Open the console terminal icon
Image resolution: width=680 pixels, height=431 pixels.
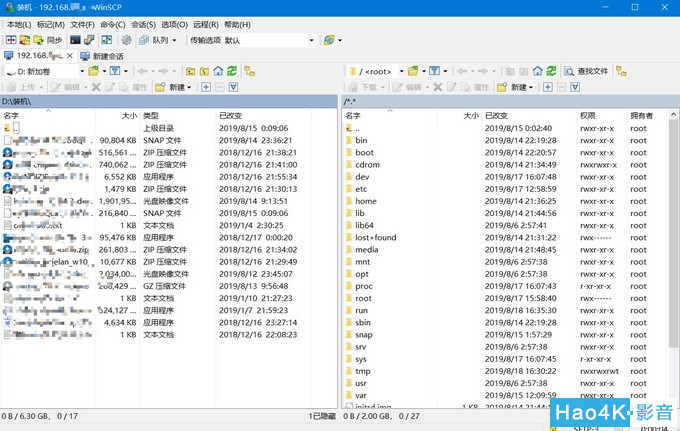tap(75, 40)
